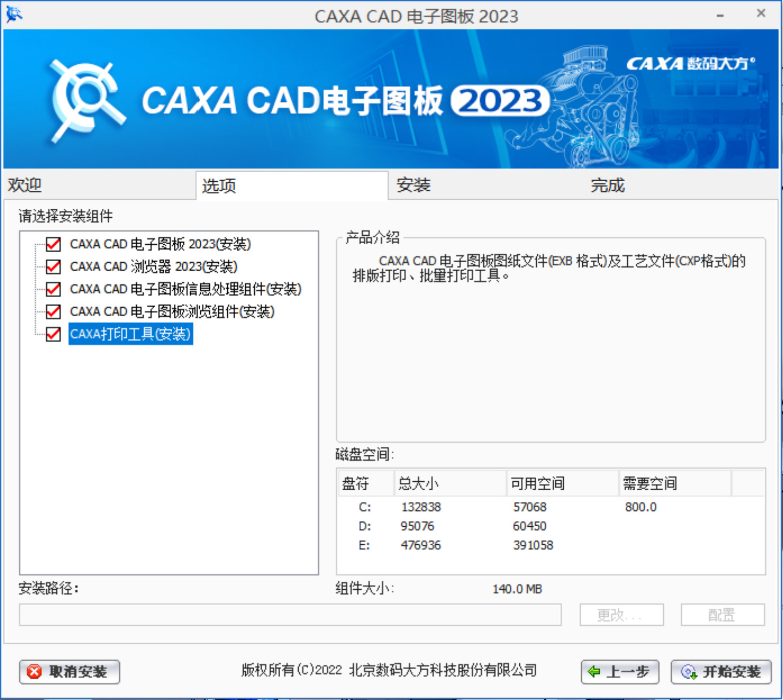Go to the 完成 tab
This screenshot has height=700, width=783.
click(607, 185)
